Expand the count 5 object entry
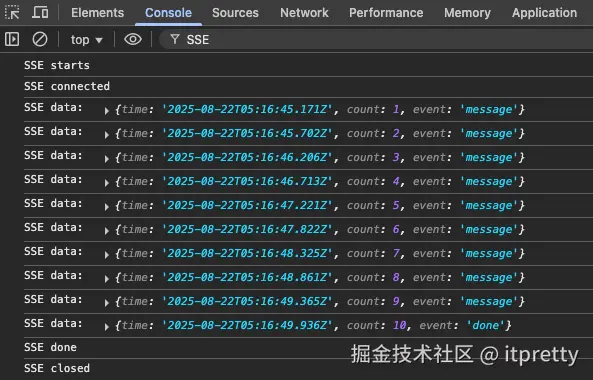The image size is (593, 380). (107, 206)
